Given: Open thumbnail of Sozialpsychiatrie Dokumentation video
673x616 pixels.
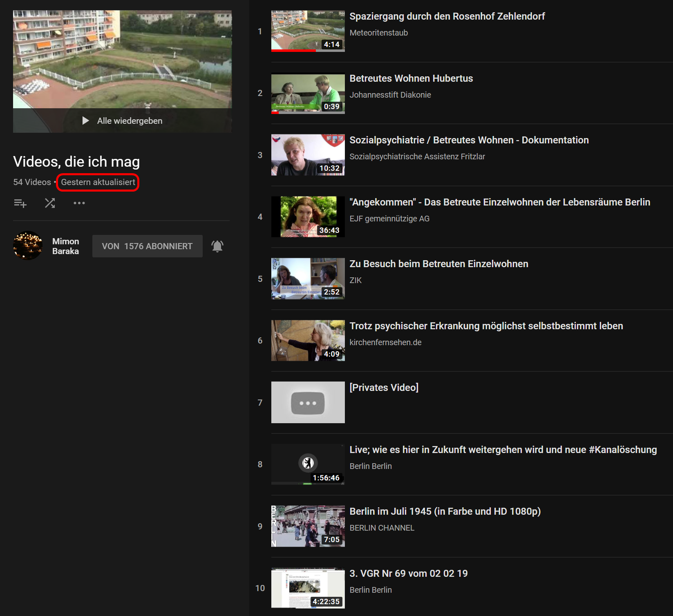Looking at the screenshot, I should coord(308,155).
